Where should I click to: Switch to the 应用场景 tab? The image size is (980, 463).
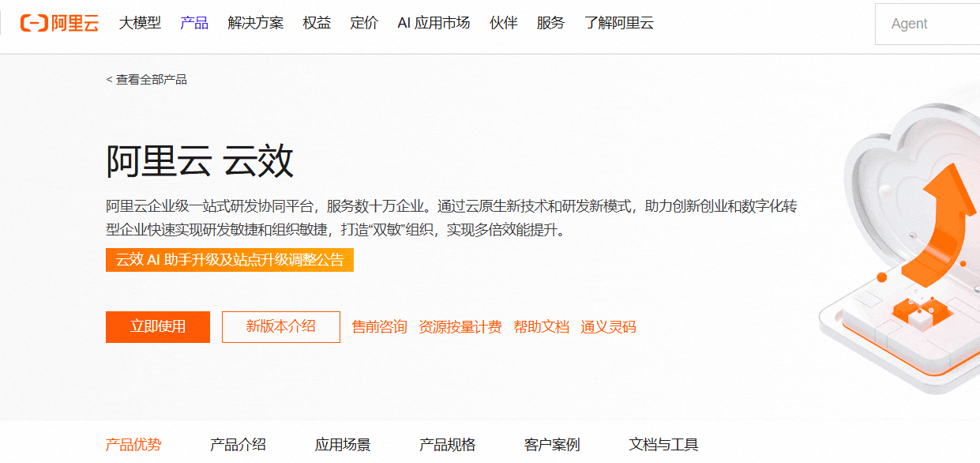tap(343, 445)
